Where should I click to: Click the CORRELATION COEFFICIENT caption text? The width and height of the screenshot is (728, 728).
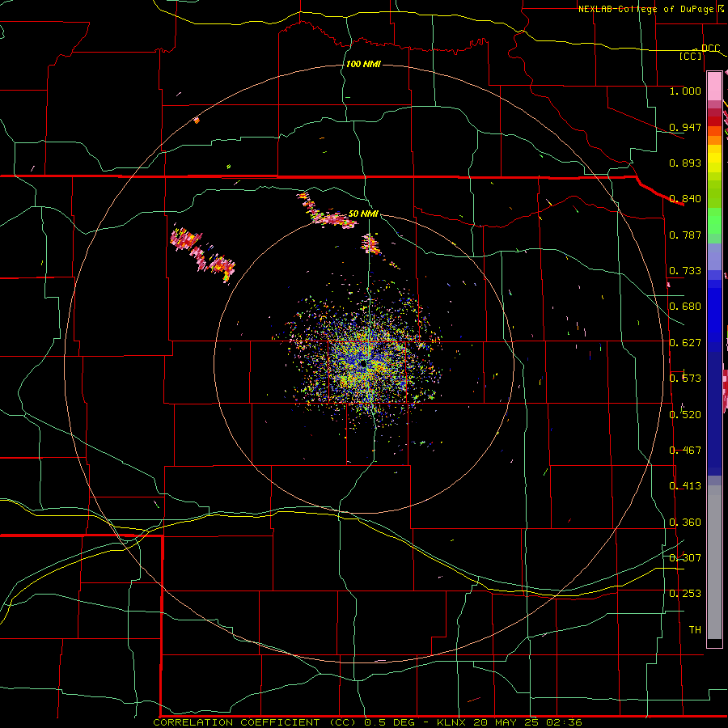coord(236,722)
